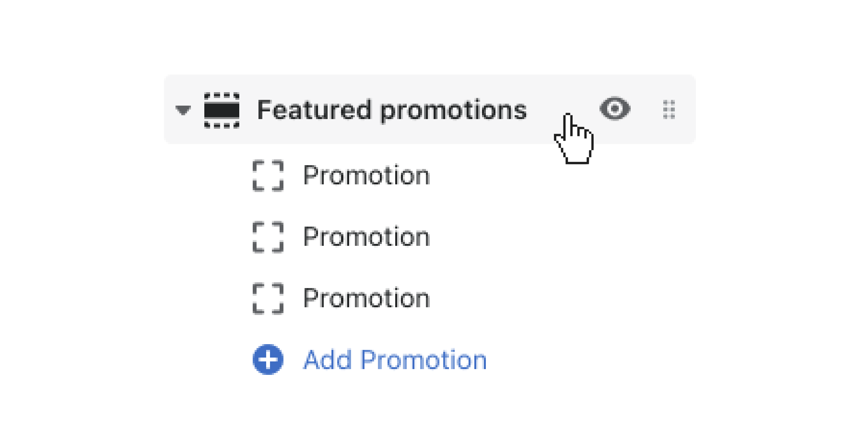Open the first Promotion block settings
This screenshot has width=868, height=444.
367,176
